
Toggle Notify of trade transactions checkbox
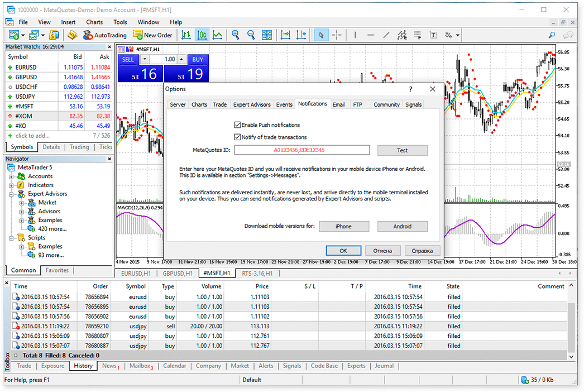(x=237, y=137)
